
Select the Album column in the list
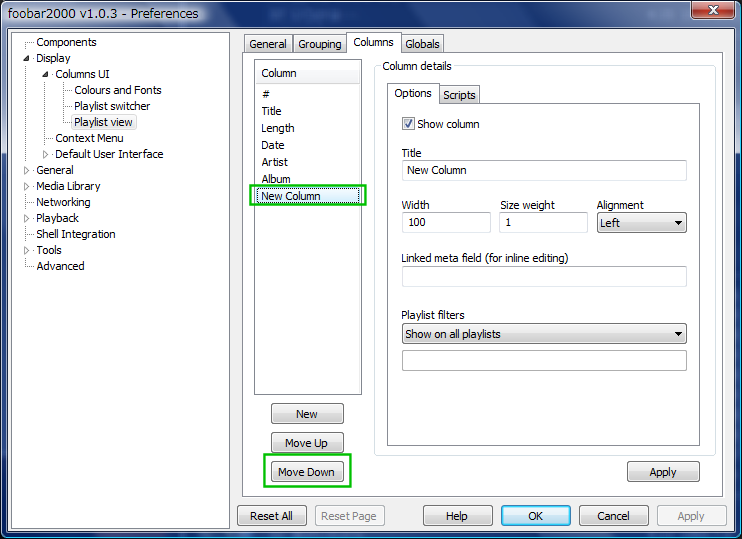(x=308, y=179)
